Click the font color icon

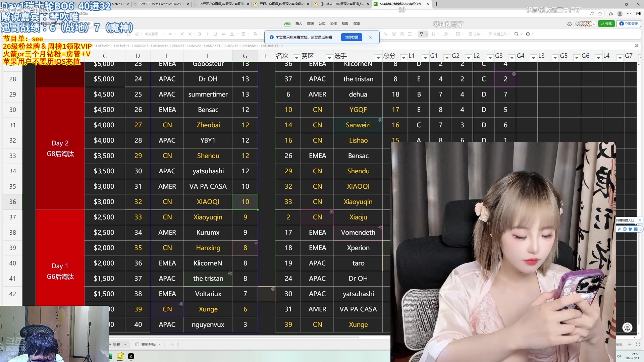click(232, 34)
